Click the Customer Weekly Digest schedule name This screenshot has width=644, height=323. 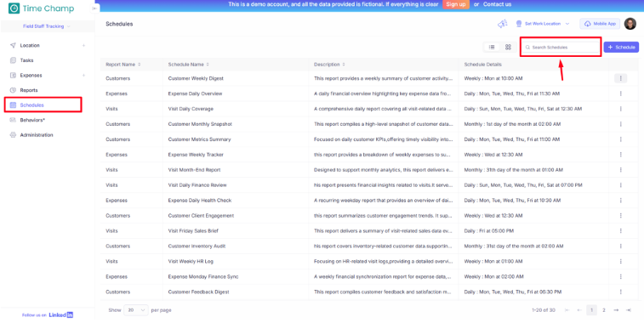tap(196, 78)
